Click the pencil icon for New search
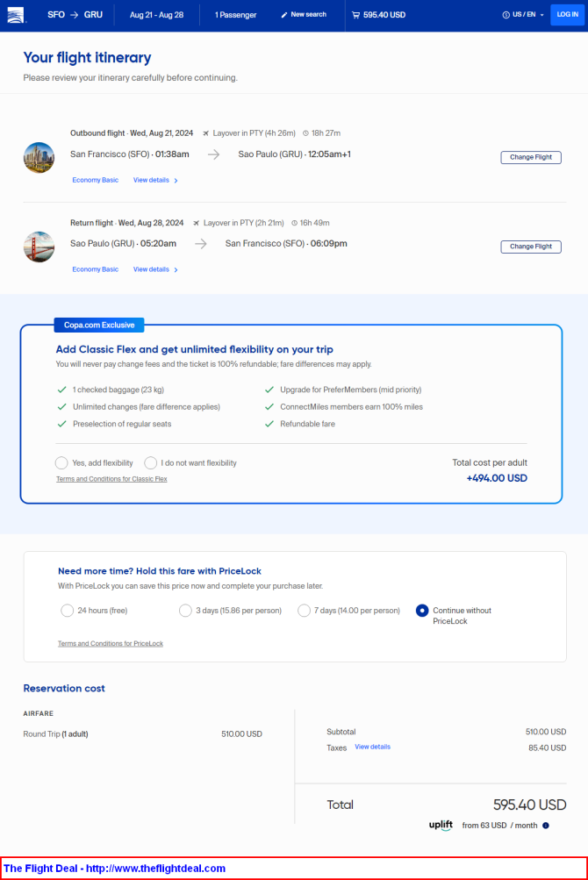588x880 pixels. click(x=284, y=15)
